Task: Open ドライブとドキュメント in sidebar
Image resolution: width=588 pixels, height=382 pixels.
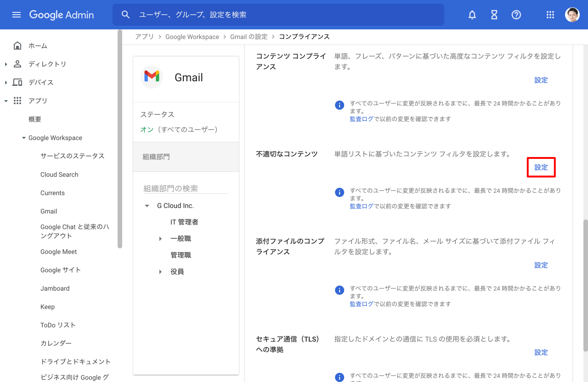Action: (x=76, y=361)
